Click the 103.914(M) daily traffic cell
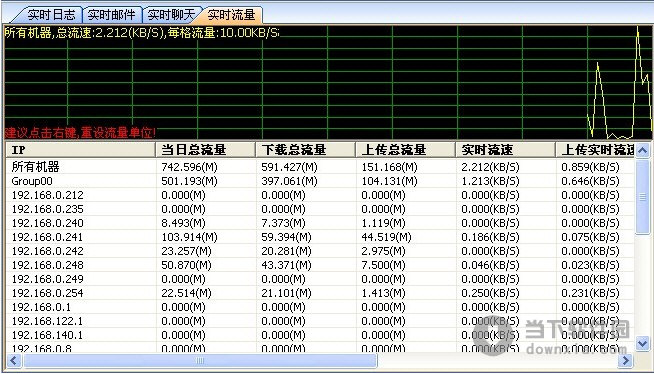This screenshot has height=374, width=654. tap(189, 237)
